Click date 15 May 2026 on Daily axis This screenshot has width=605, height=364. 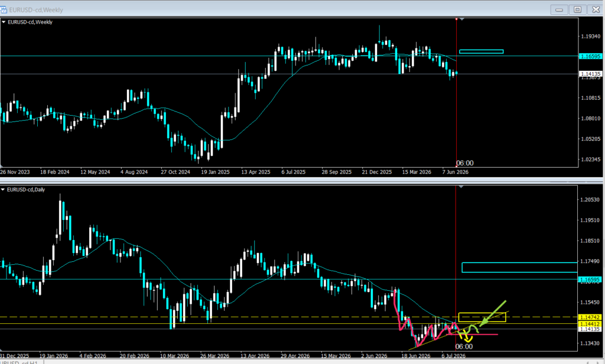[x=336, y=356]
